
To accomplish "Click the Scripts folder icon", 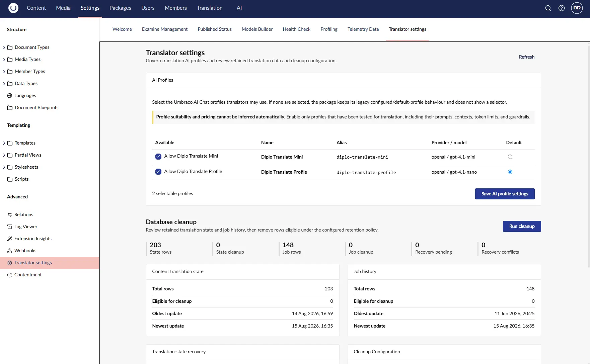I will pos(10,179).
